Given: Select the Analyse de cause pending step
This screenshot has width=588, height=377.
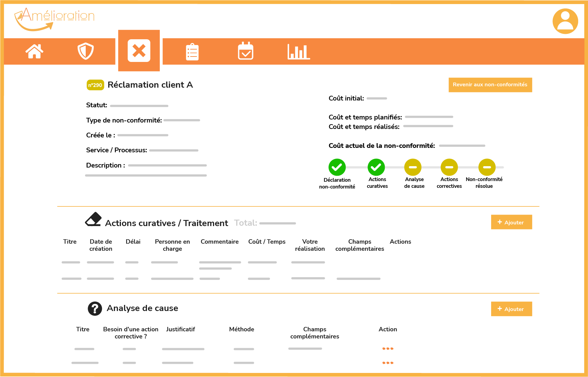Looking at the screenshot, I should click(x=413, y=167).
